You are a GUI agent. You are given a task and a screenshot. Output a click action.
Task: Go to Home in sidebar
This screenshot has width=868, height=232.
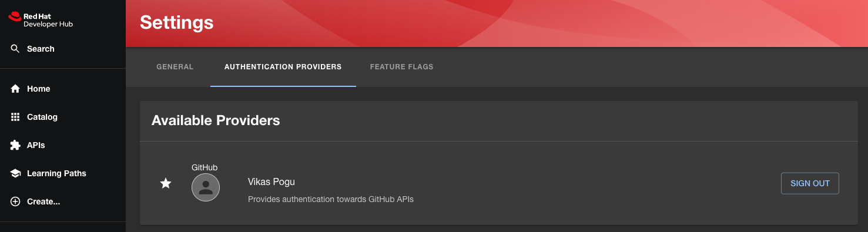pos(63,89)
